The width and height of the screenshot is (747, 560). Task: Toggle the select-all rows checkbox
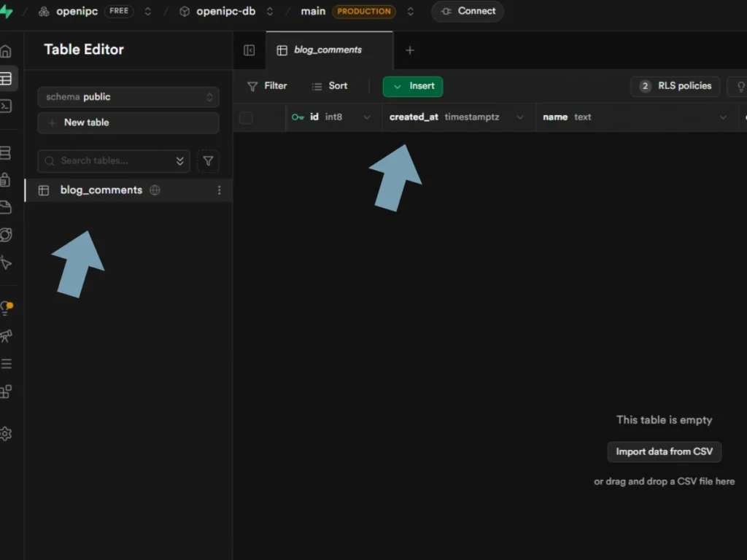click(246, 117)
